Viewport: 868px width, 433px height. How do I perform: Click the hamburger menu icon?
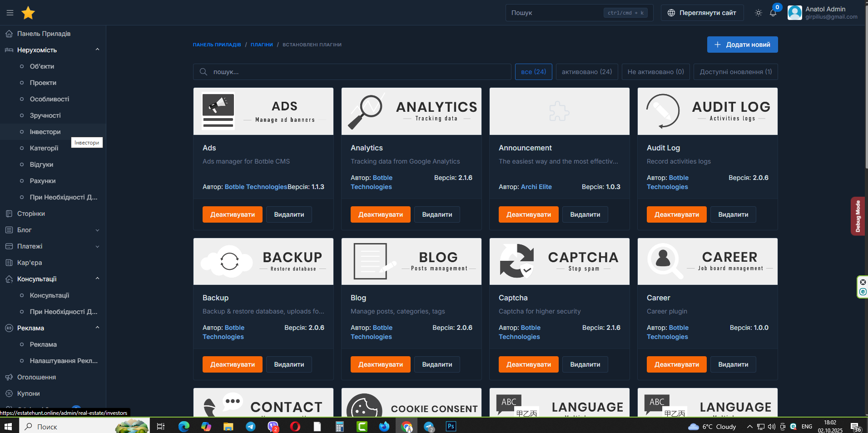coord(10,13)
